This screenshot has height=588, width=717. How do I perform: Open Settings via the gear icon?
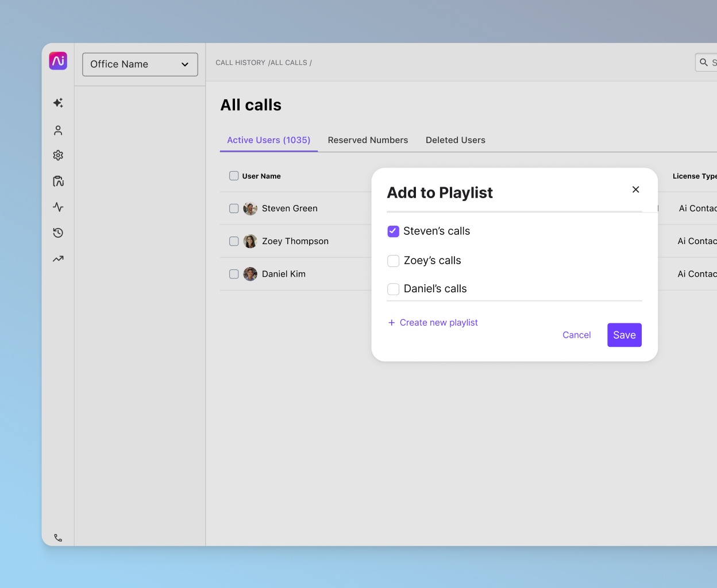pyautogui.click(x=58, y=155)
